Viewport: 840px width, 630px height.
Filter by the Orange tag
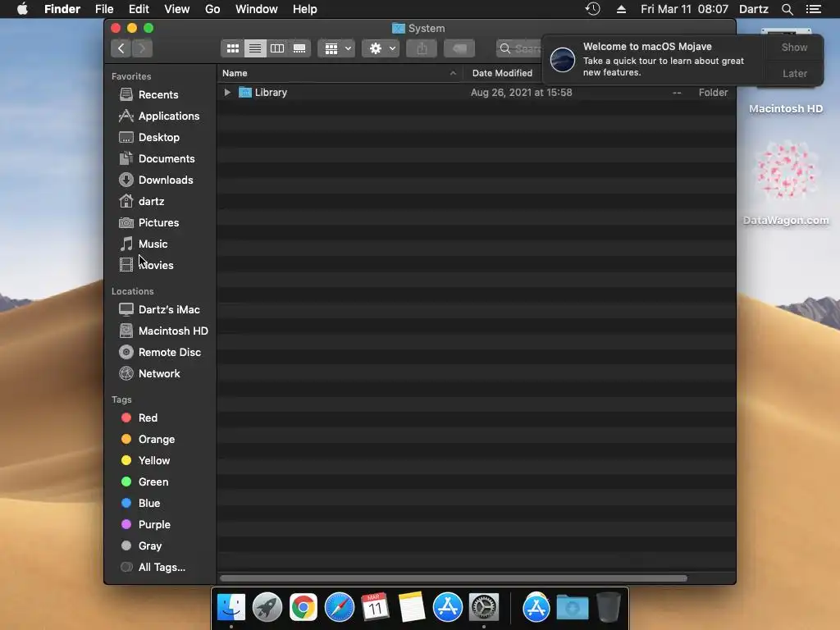[156, 440]
